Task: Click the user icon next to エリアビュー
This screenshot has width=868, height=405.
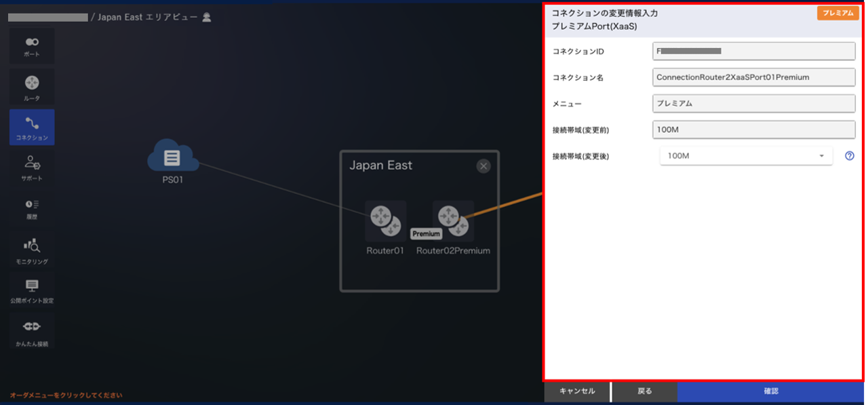Action: [x=207, y=17]
